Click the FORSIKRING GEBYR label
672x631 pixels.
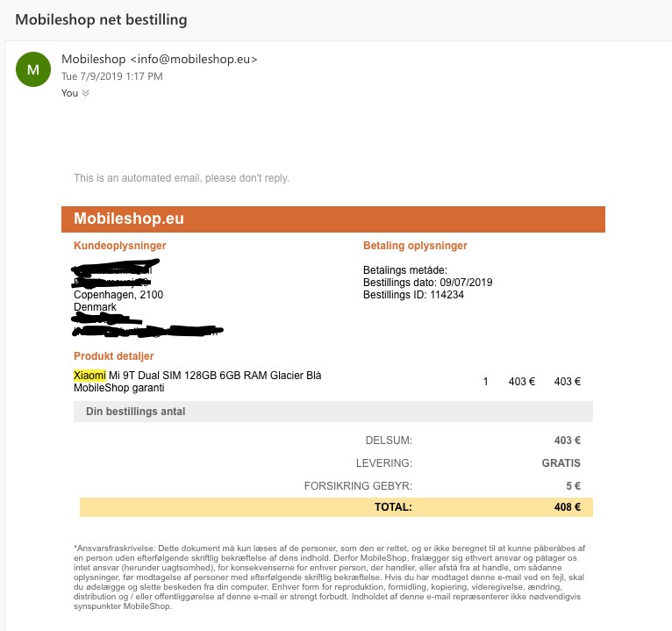358,486
